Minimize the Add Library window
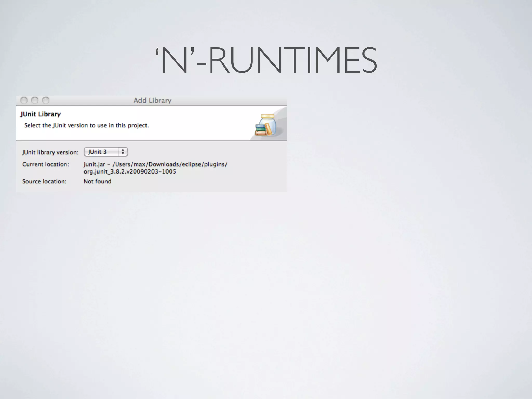The image size is (532, 399). 35,100
